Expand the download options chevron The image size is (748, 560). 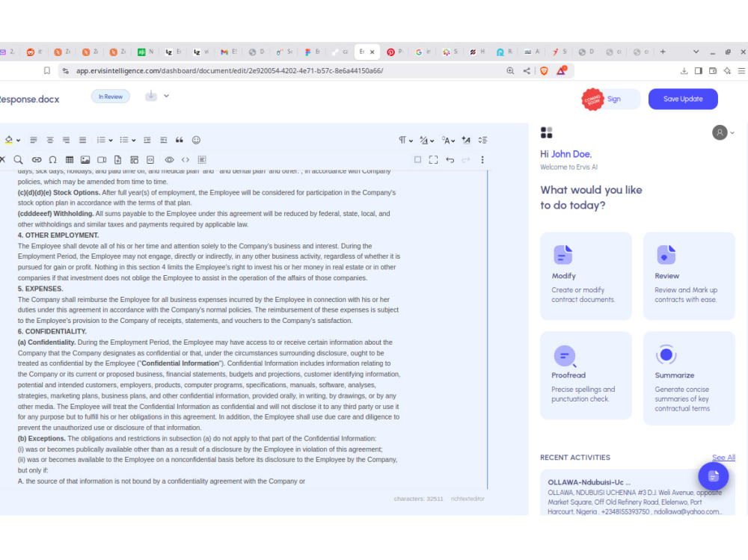click(x=167, y=96)
